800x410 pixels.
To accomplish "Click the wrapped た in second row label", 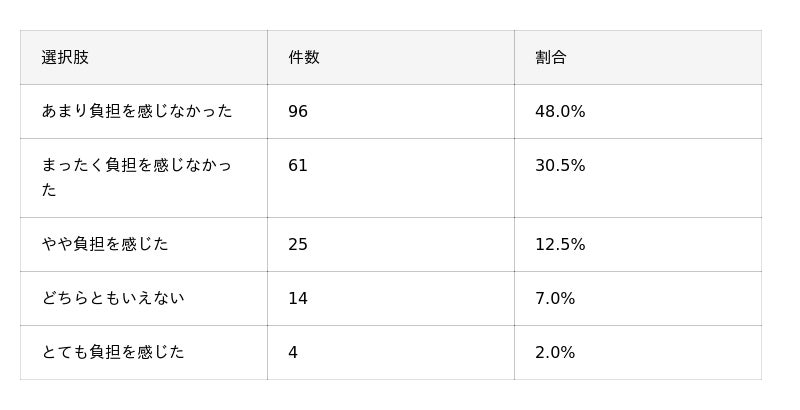I will (x=49, y=190).
